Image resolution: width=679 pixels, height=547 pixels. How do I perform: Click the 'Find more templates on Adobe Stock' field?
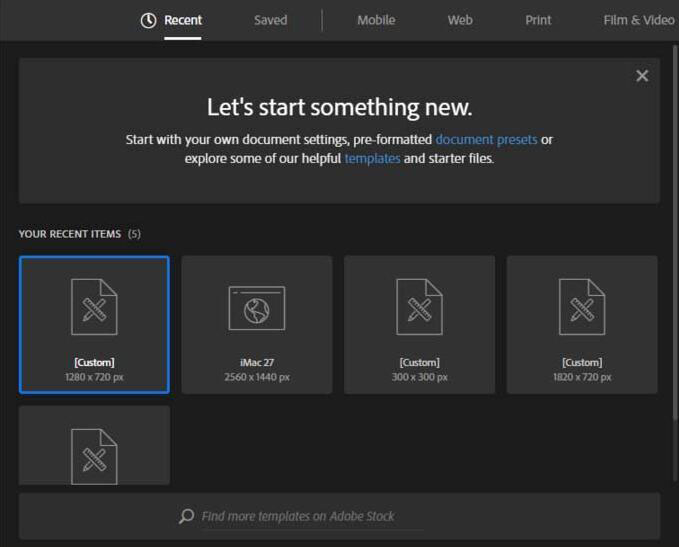point(310,517)
